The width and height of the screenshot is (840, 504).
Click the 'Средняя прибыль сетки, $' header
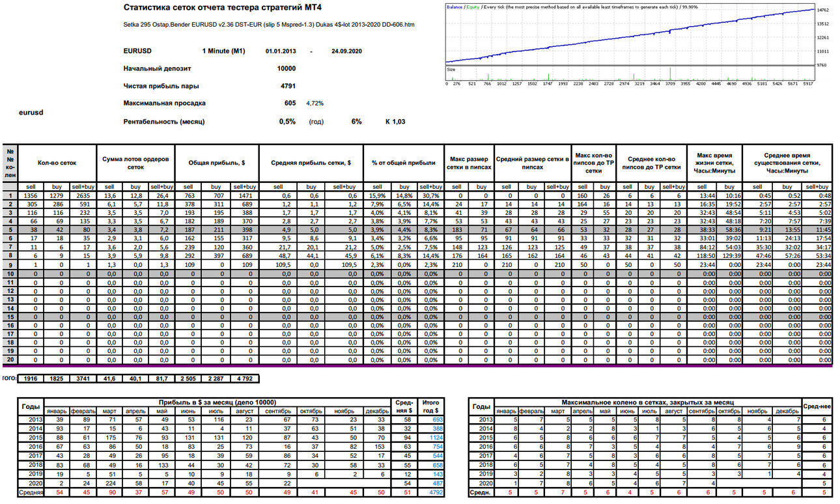pos(311,162)
